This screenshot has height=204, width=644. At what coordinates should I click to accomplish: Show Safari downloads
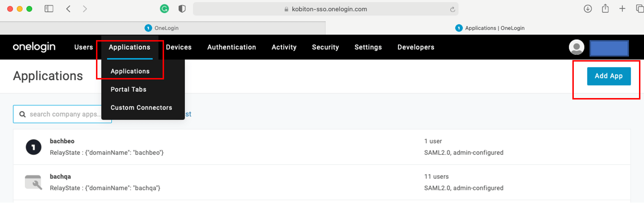tap(587, 9)
